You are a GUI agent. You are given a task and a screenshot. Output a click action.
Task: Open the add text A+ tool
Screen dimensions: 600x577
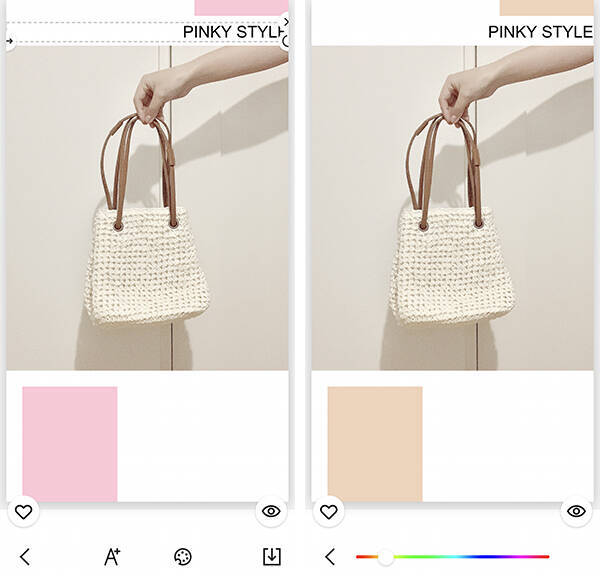(112, 557)
